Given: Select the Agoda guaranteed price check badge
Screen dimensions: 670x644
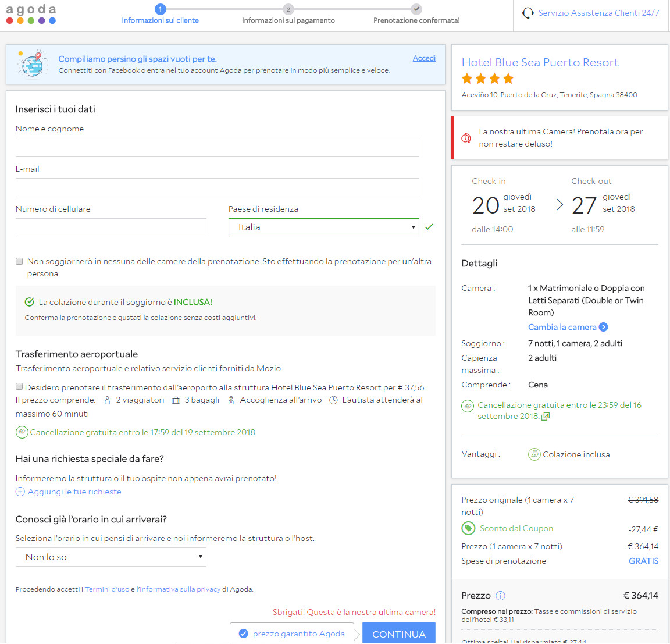Looking at the screenshot, I should click(244, 634).
